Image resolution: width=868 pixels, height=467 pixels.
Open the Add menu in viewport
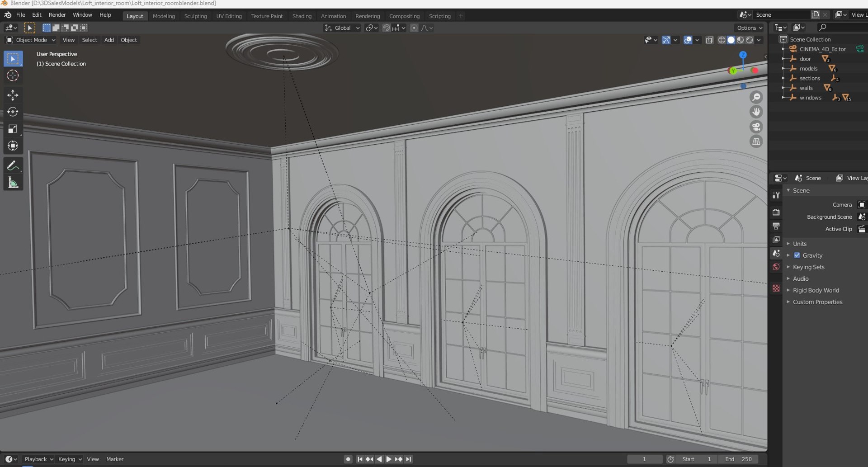point(109,40)
